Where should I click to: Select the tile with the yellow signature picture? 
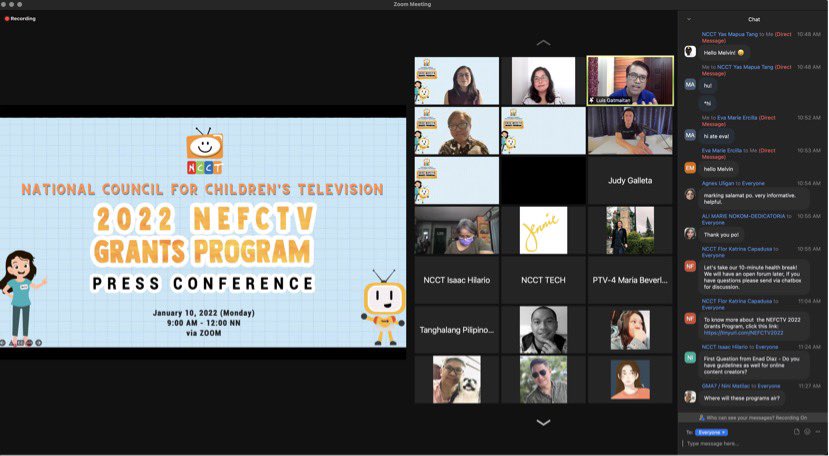click(x=543, y=230)
